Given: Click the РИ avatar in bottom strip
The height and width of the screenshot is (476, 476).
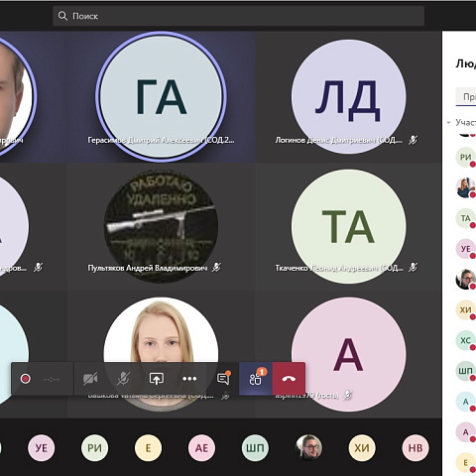Looking at the screenshot, I should (94, 448).
